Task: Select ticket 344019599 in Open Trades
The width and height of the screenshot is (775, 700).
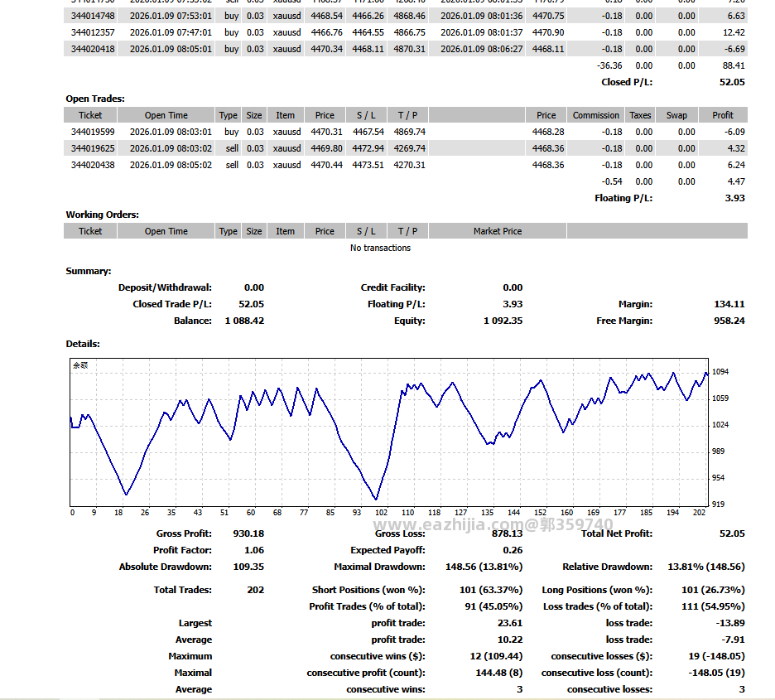Action: [93, 132]
